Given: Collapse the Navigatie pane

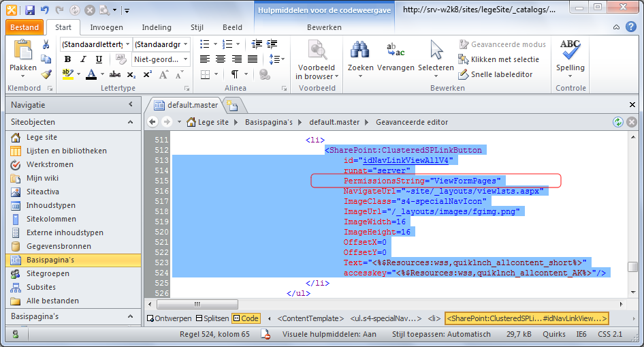Looking at the screenshot, I should [131, 104].
